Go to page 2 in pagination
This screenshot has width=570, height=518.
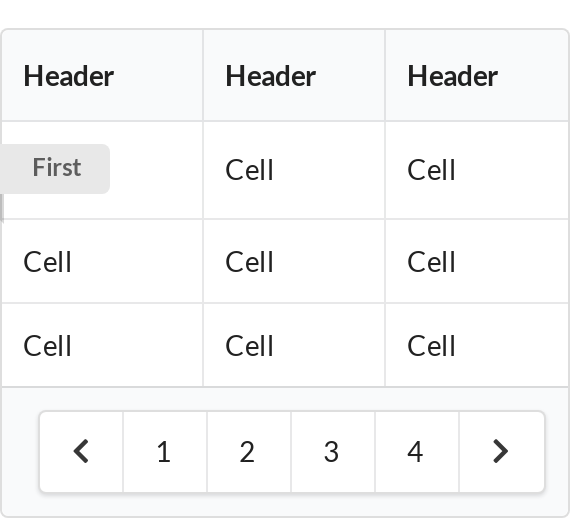click(x=249, y=451)
